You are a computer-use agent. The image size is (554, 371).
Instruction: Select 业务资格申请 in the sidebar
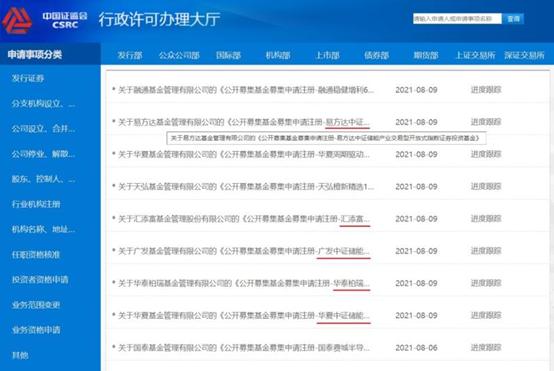point(36,330)
